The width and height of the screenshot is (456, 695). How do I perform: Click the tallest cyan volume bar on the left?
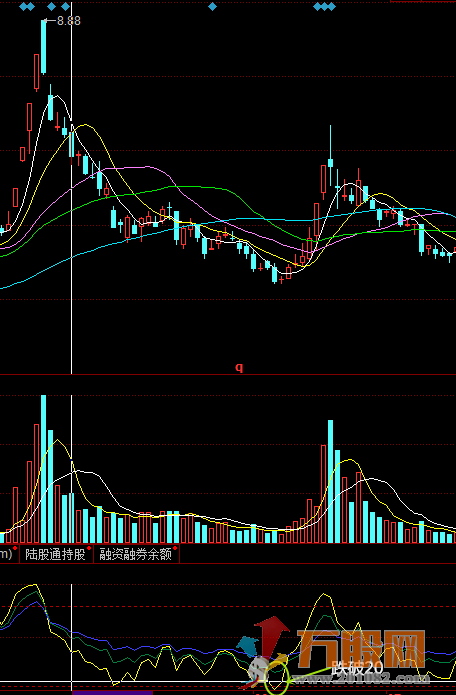[x=43, y=469]
